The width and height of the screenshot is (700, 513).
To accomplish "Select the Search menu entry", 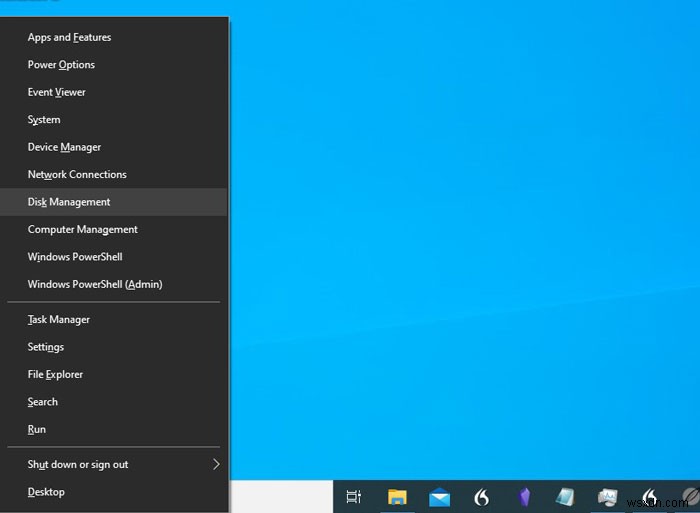I will 114,402.
